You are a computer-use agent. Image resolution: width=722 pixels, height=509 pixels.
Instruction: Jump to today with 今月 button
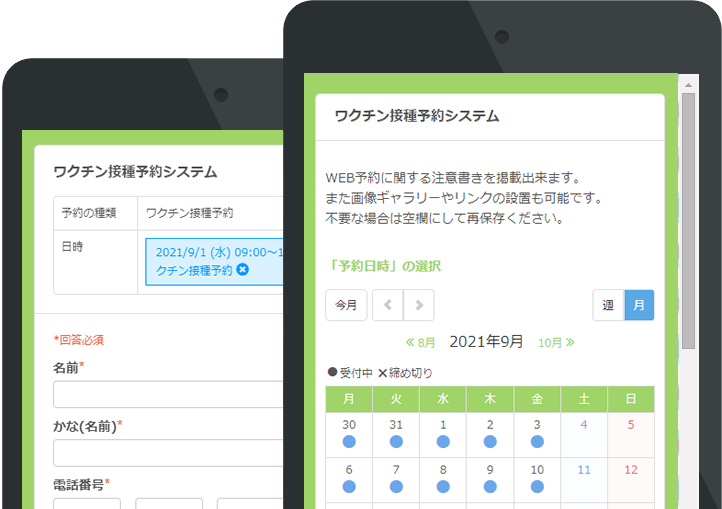[346, 305]
